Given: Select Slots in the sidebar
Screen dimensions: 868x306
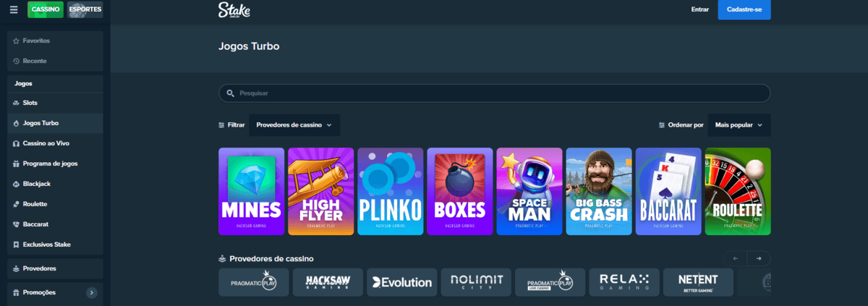Looking at the screenshot, I should point(56,103).
